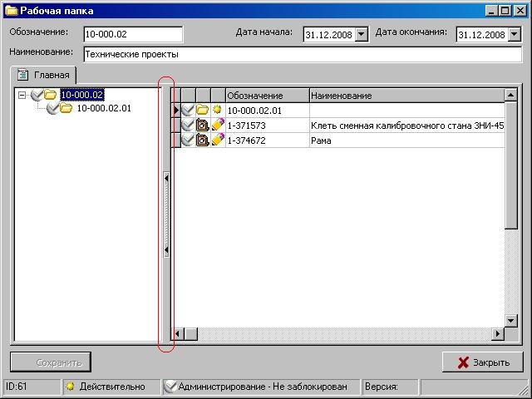The height and width of the screenshot is (399, 532).
Task: Click sun status icon in row 10-000.02.01
Action: 217,110
